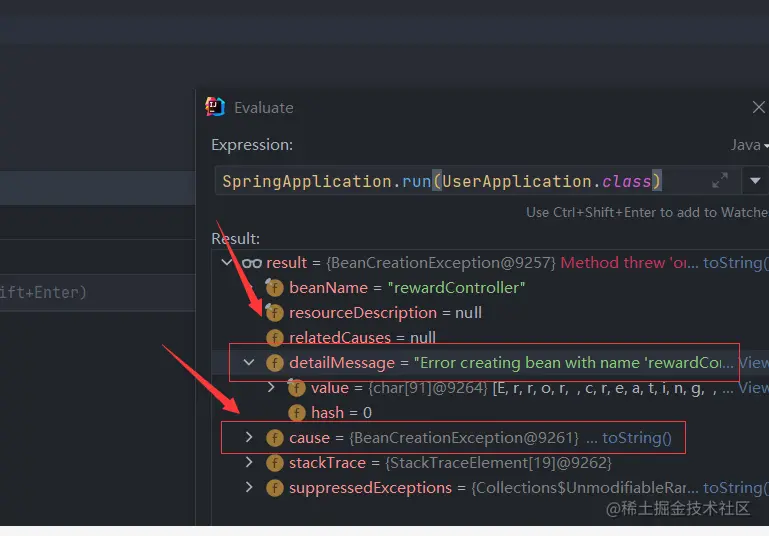769x536 pixels.
Task: Close the Evaluate dialog
Action: 758,107
